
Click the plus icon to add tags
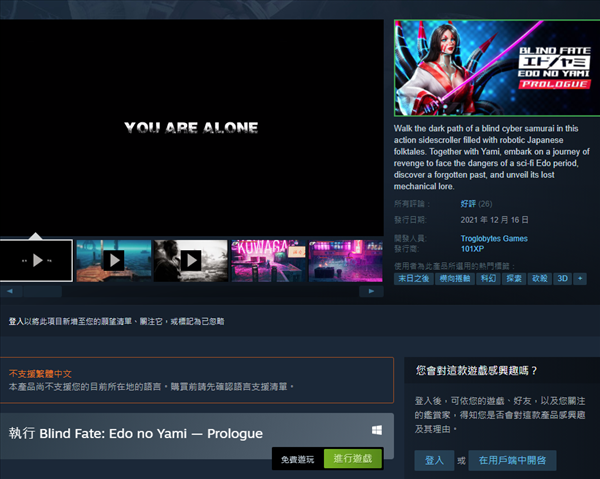point(580,279)
